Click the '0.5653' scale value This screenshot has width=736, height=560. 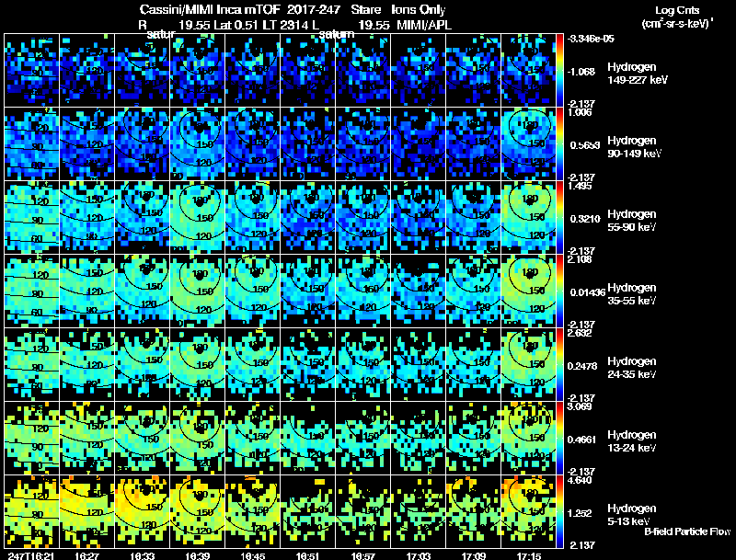(x=585, y=145)
